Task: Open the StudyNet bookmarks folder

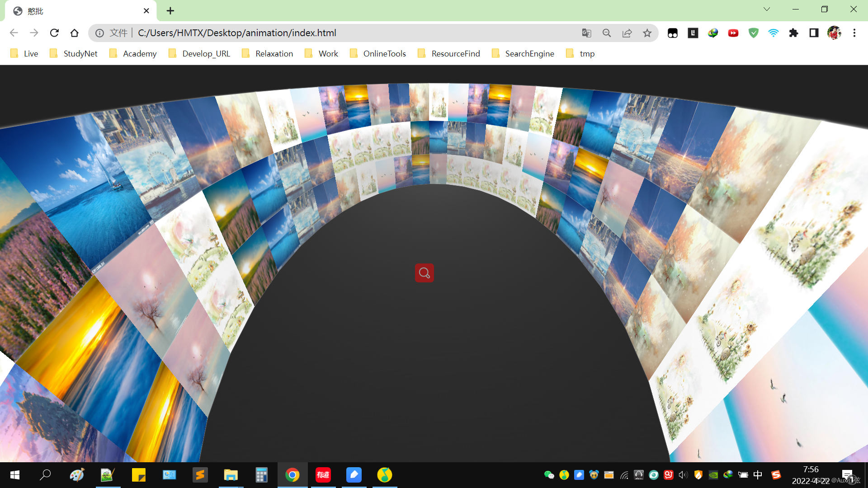Action: [x=80, y=53]
